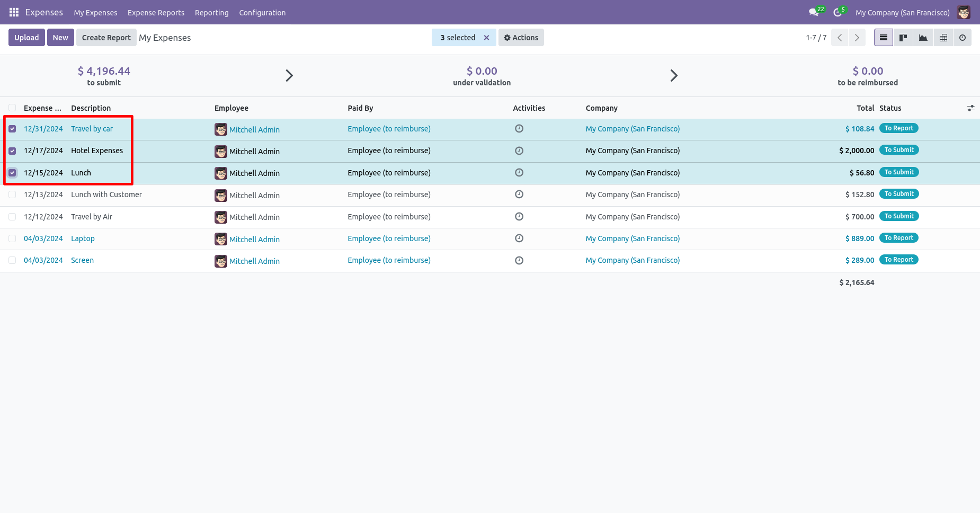Click activity clock for Lunch row
Screen dimensions: 980x513
click(x=519, y=172)
